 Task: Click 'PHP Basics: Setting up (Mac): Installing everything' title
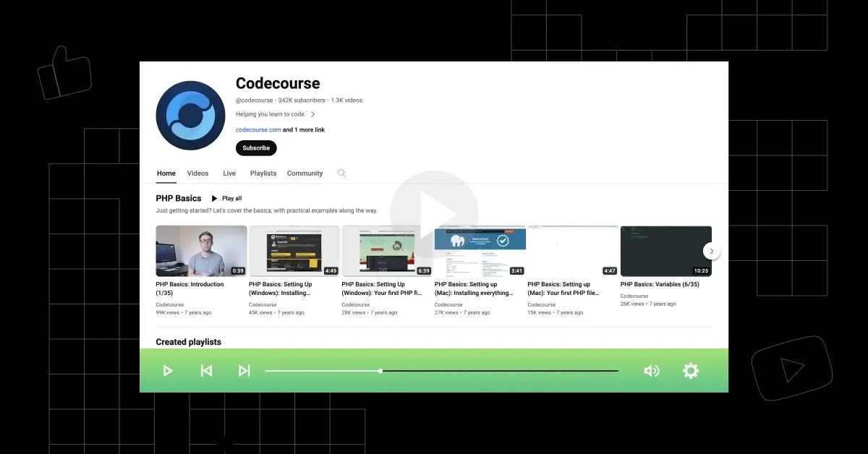[474, 288]
